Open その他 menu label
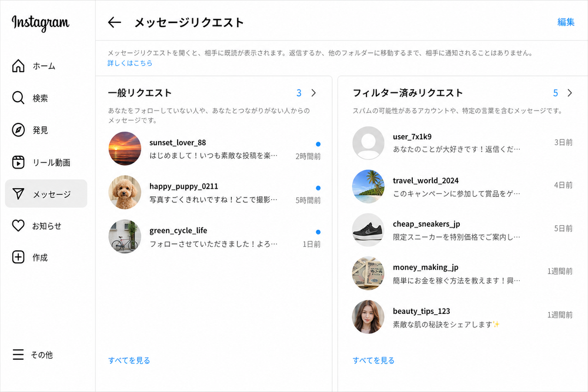This screenshot has height=392, width=588. point(42,355)
